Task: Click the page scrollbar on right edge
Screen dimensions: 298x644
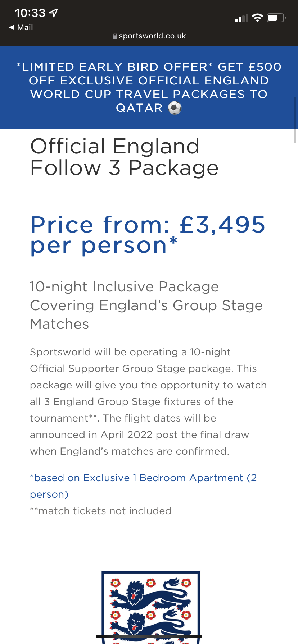Action: click(x=295, y=120)
